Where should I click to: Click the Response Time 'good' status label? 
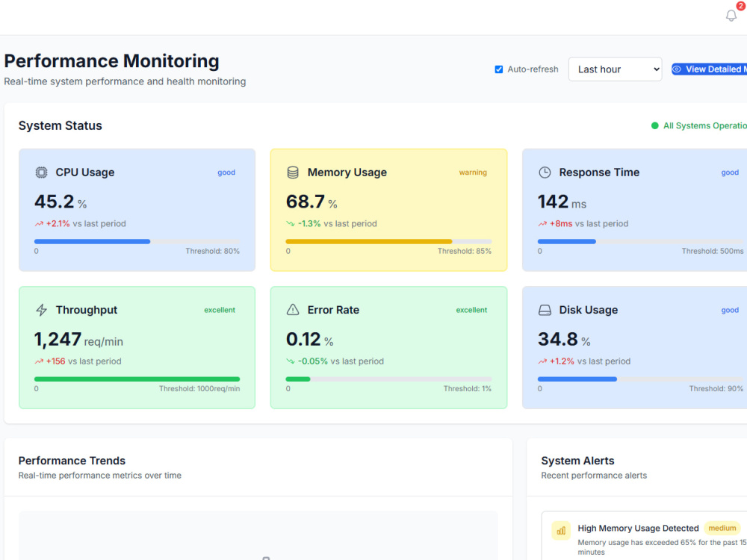click(x=729, y=172)
